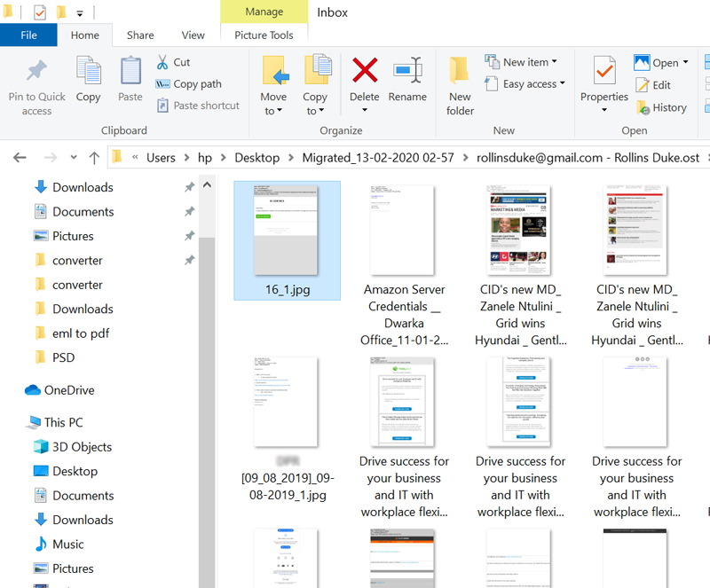Open the Recent locations dropdown chevron

coord(74,158)
